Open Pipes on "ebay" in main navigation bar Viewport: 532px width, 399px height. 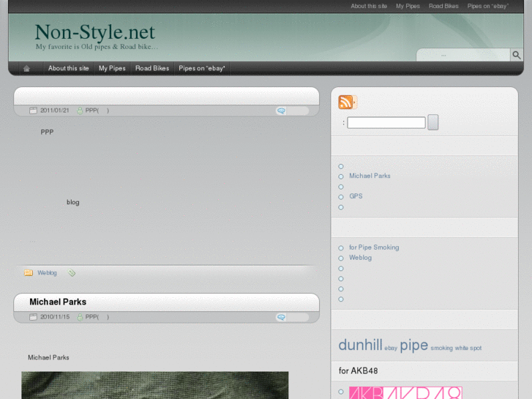tap(202, 68)
